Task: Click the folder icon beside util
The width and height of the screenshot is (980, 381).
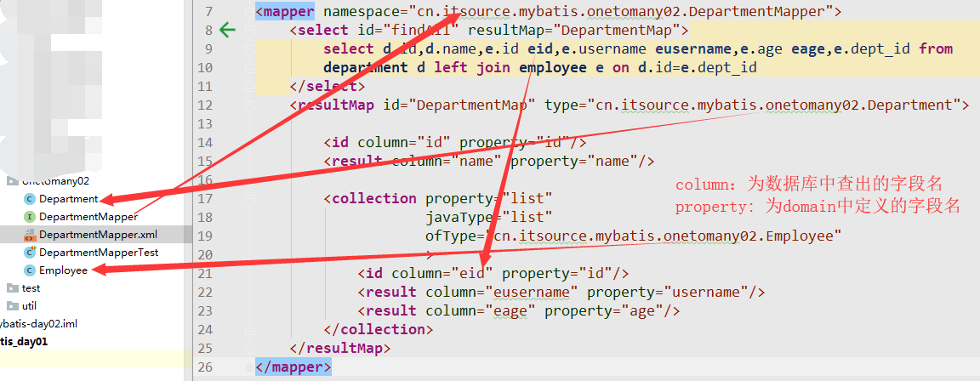Action: click(x=13, y=305)
